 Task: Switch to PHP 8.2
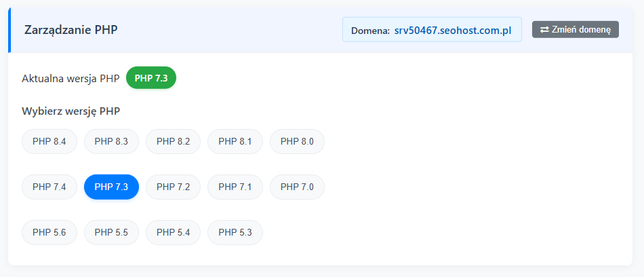[x=173, y=141]
